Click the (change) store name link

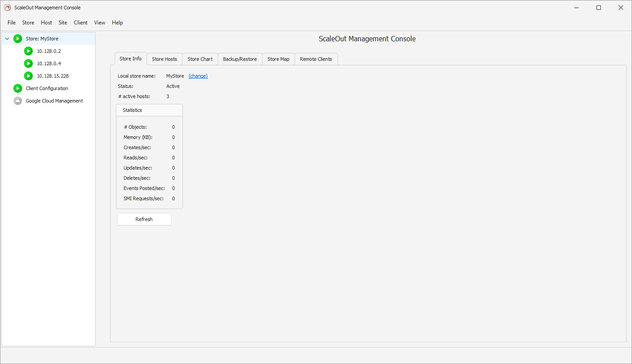pos(198,76)
